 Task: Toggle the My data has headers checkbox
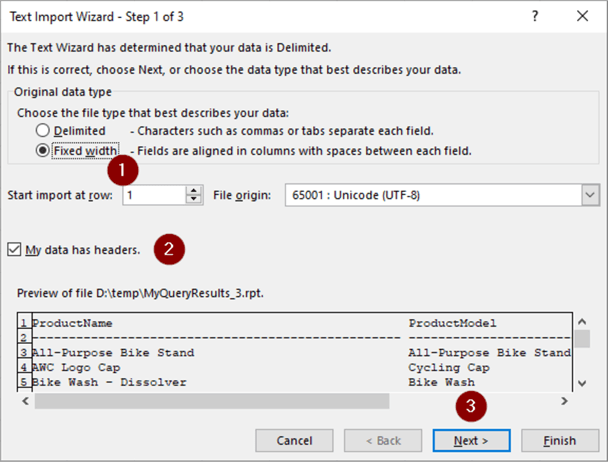[14, 249]
